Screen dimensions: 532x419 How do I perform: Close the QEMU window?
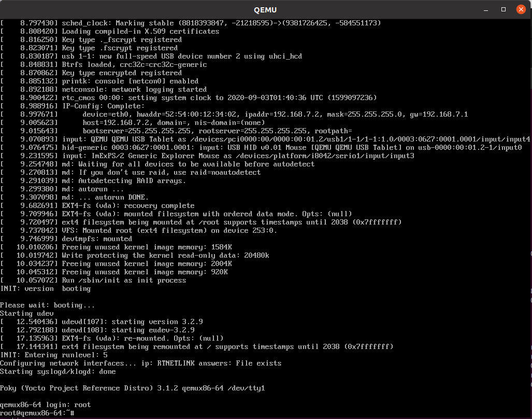coord(521,9)
